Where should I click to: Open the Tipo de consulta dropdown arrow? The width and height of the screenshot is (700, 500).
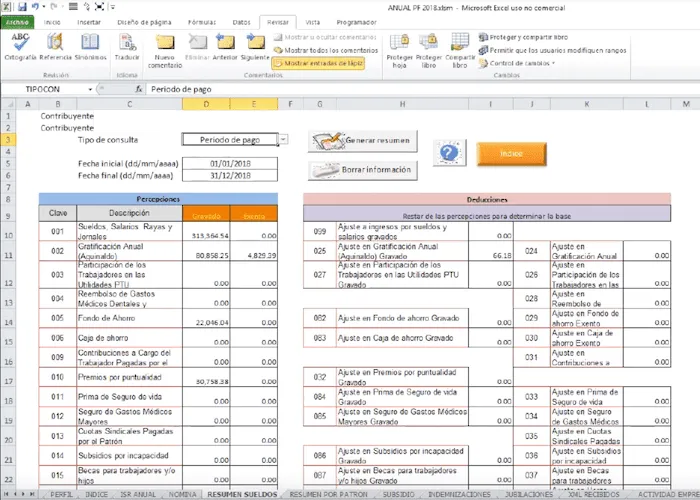click(284, 140)
